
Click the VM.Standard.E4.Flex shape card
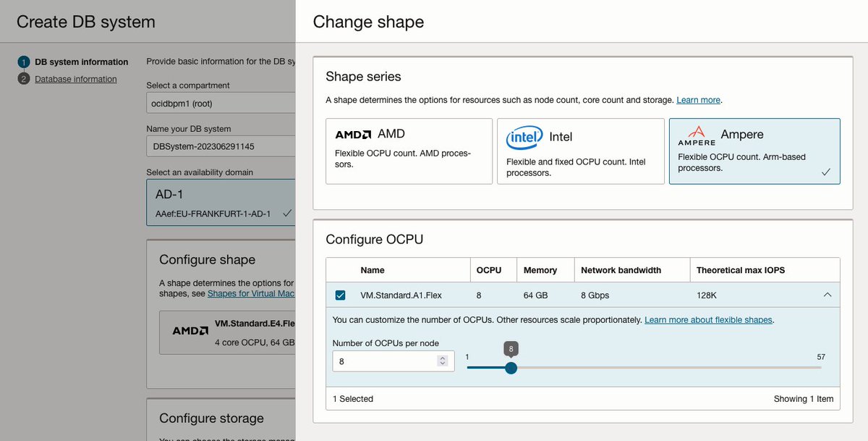[227, 332]
